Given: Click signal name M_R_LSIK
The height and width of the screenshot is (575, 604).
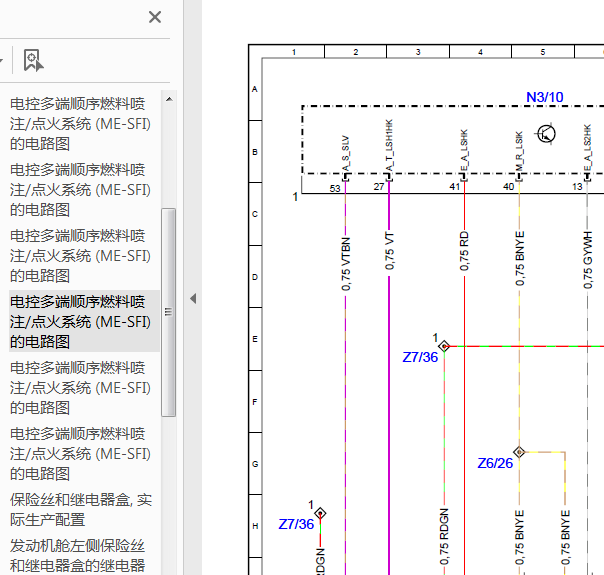Looking at the screenshot, I should [519, 151].
